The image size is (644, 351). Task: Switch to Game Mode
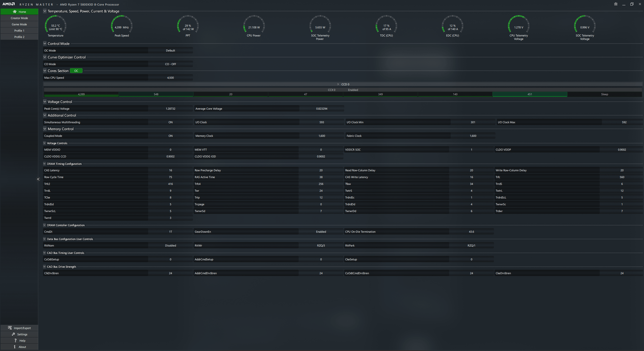click(19, 24)
